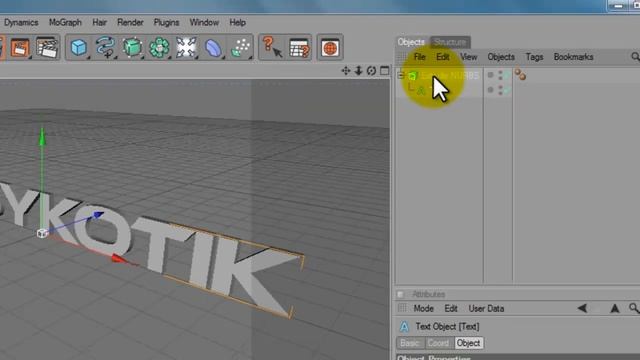640x360 pixels.
Task: Open the Array modeling objects flower icon
Action: point(159,48)
